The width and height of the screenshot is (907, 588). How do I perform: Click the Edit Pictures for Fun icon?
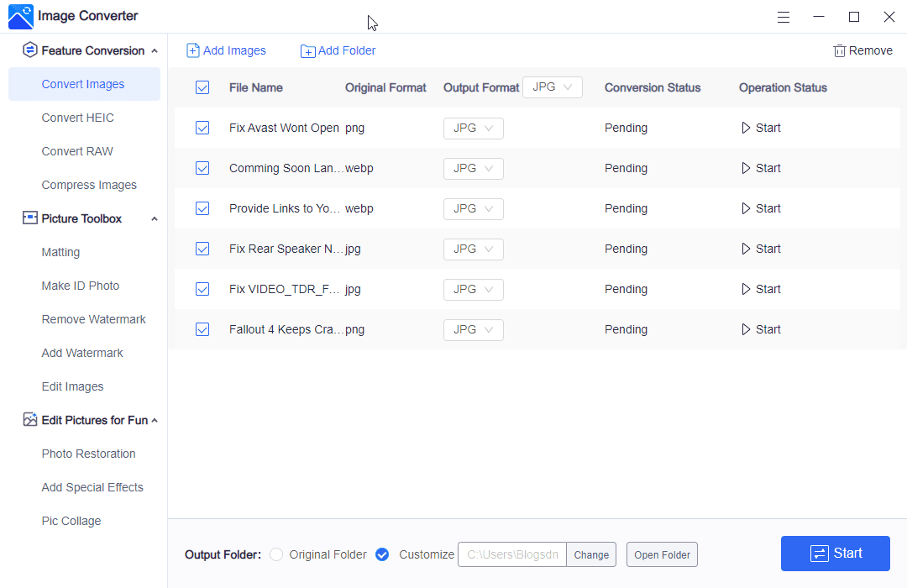click(30, 420)
